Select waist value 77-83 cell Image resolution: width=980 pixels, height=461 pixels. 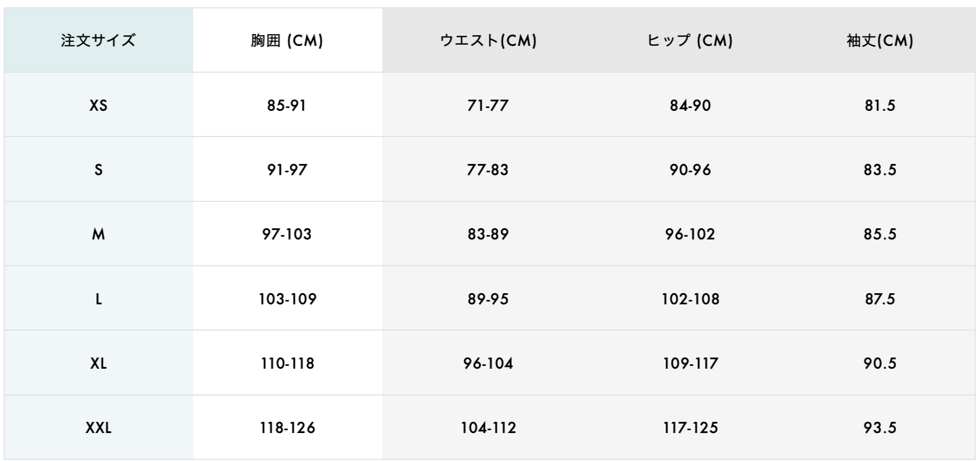point(488,170)
